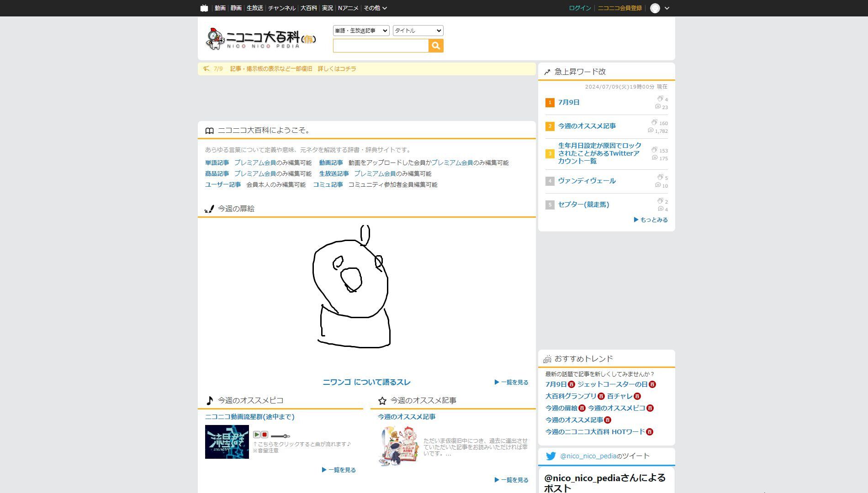
Task: Click the ニコニコ大百科 logo
Action: (x=261, y=38)
